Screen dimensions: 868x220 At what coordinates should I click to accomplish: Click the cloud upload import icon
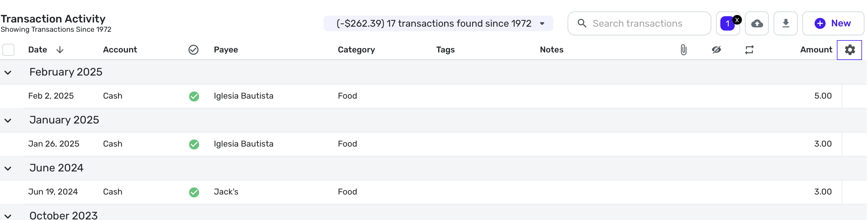757,24
